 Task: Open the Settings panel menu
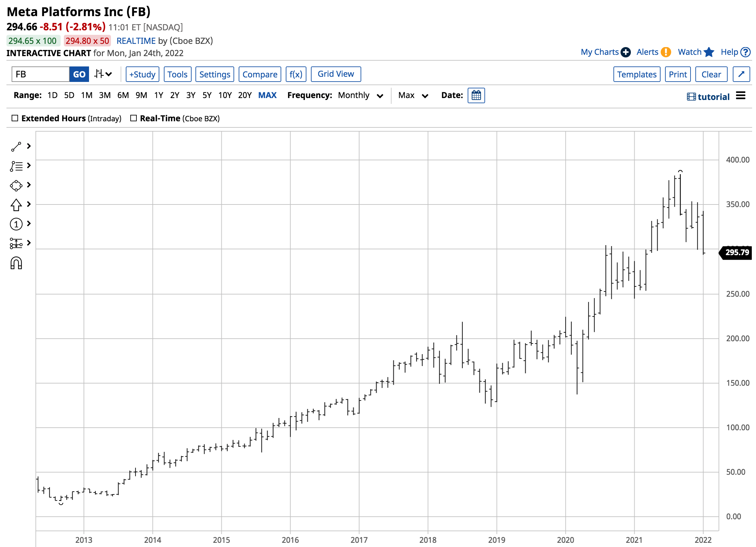(214, 75)
